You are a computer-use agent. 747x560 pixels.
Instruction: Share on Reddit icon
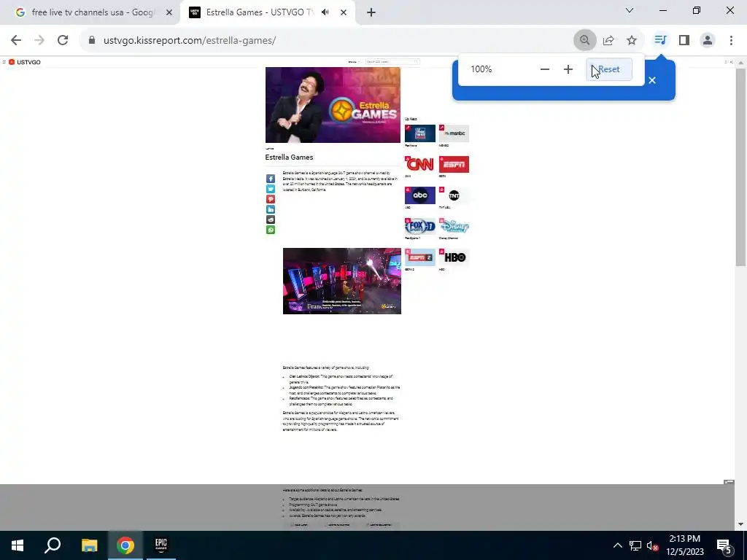click(x=271, y=219)
